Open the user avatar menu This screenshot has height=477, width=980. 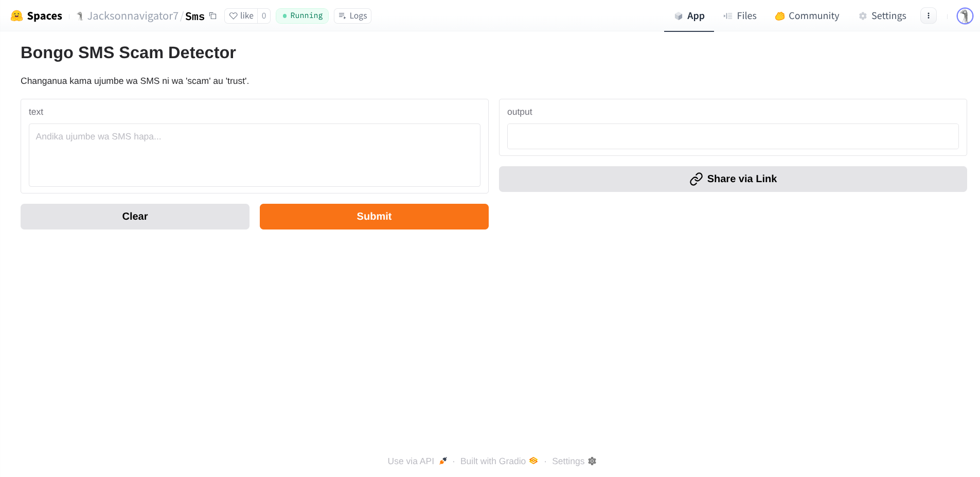[965, 16]
